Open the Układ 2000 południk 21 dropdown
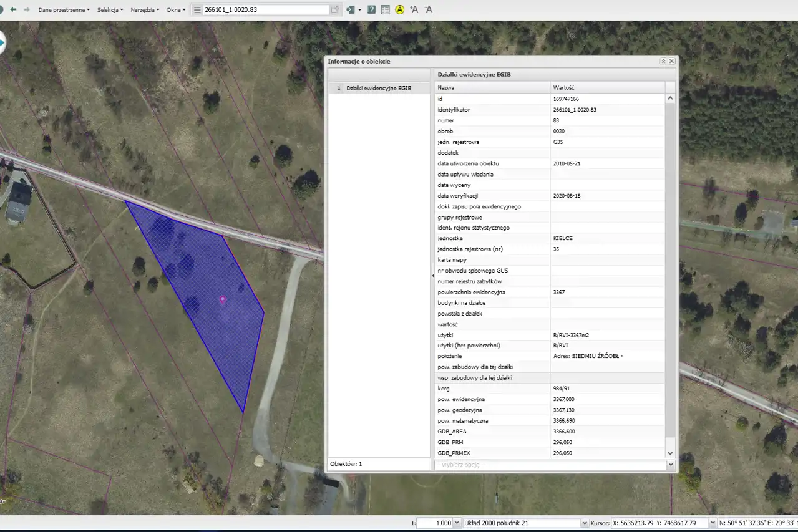The height and width of the screenshot is (532, 798). coord(585,523)
